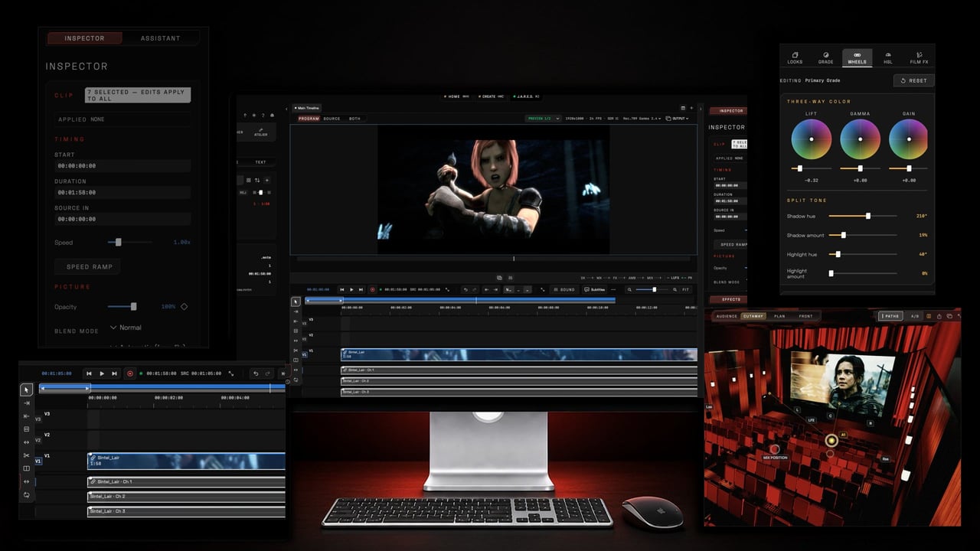Select the arrow selection tool in enlarged timeline panel
Viewport: 980px width, 551px height.
click(27, 390)
